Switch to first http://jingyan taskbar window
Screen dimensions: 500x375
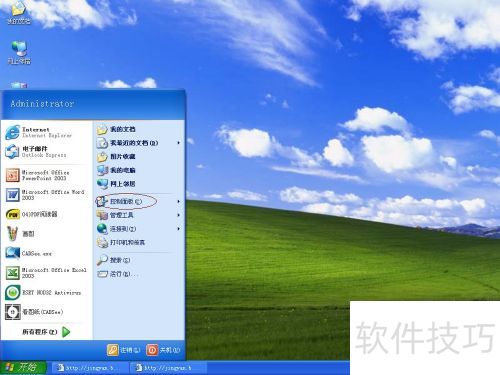coord(89,368)
